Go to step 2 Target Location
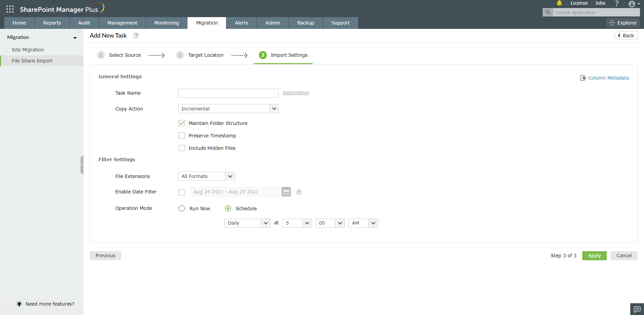This screenshot has height=315, width=644. (200, 55)
